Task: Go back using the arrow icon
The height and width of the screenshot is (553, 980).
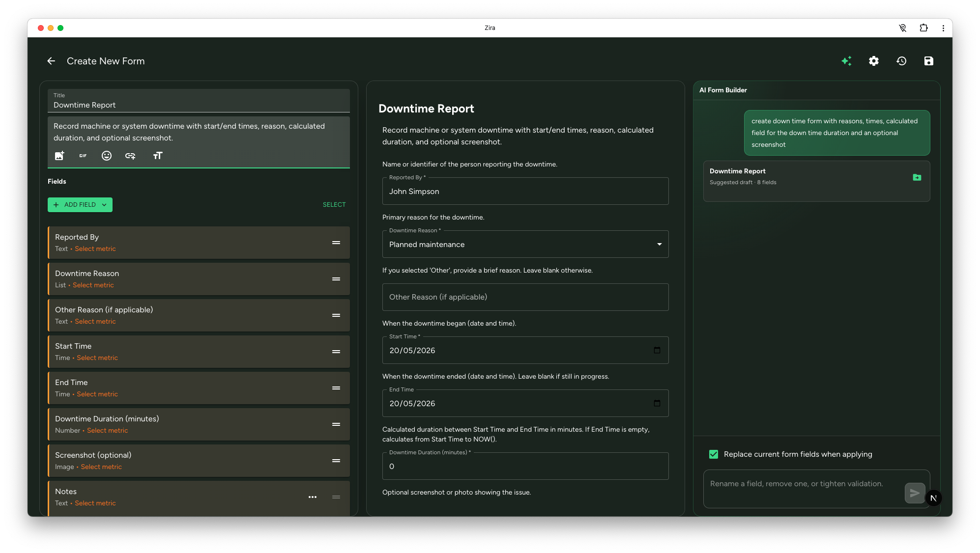Action: pos(51,61)
